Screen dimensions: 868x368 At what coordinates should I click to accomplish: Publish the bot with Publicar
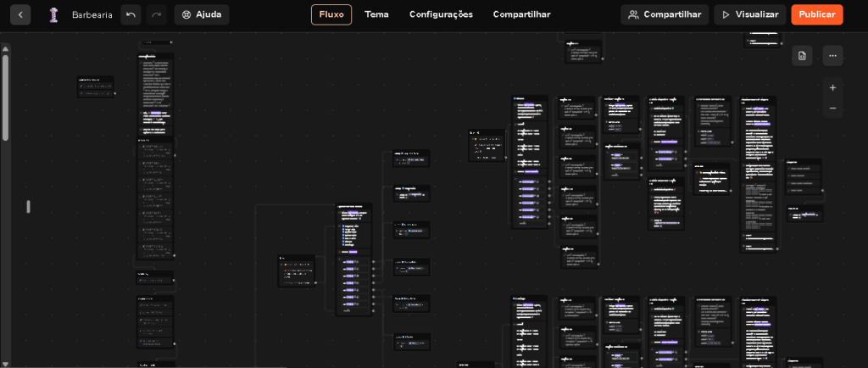816,14
